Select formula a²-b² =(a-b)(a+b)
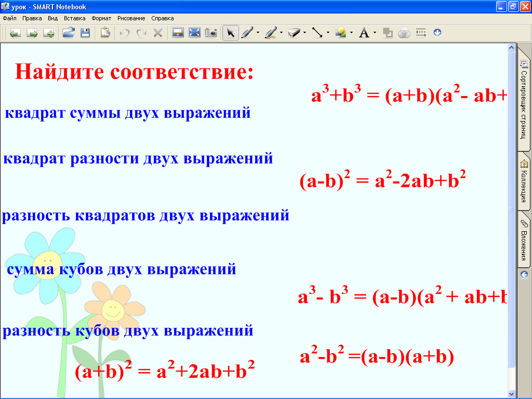 pos(377,355)
